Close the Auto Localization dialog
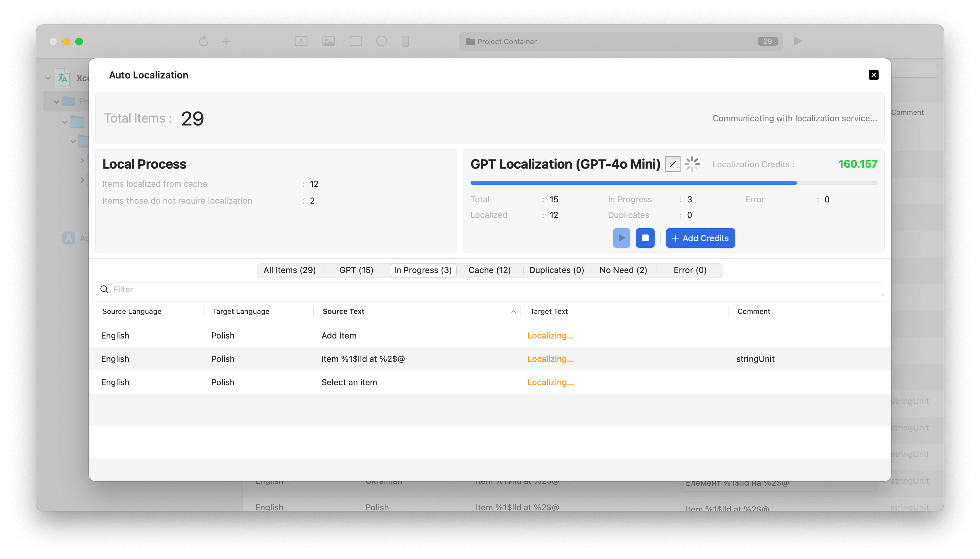The image size is (980, 559). click(873, 75)
